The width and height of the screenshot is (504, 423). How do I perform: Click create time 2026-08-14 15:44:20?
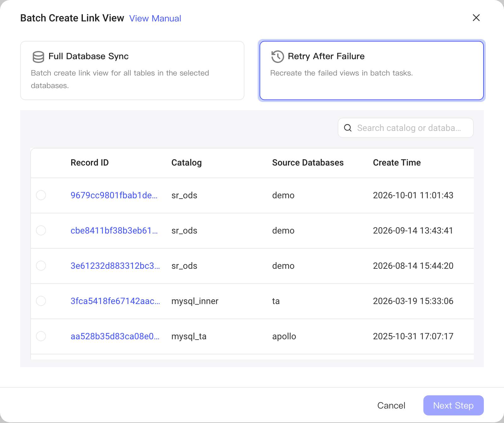point(413,266)
